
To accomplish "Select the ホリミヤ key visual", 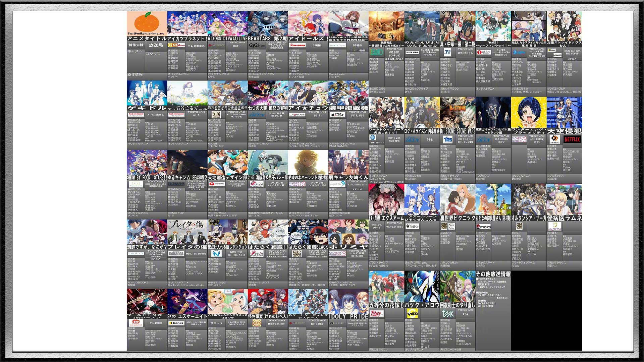I will tap(348, 232).
